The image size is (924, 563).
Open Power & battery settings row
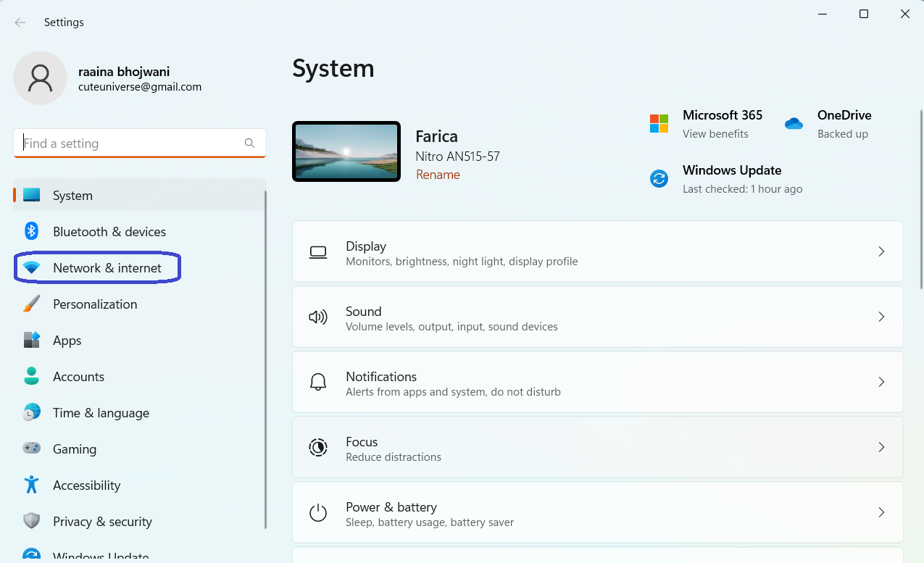click(597, 512)
